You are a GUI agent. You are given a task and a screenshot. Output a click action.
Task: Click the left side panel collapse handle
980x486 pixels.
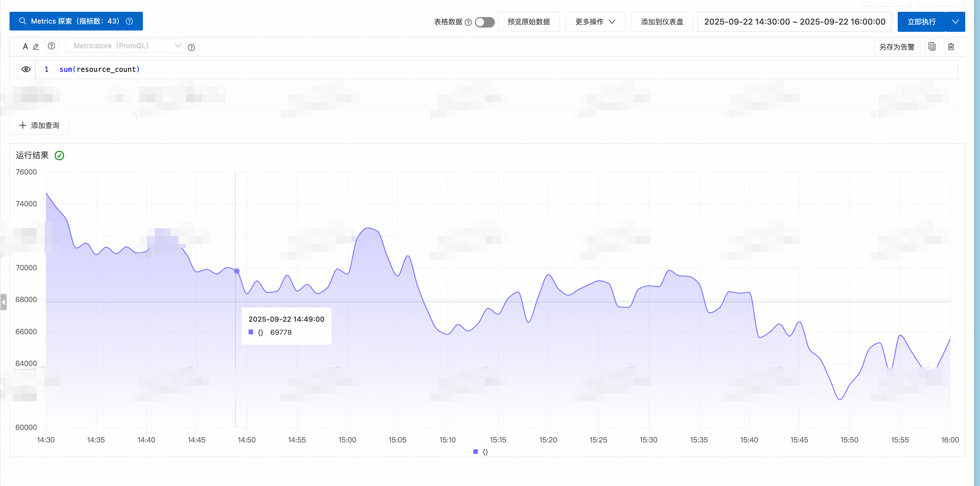point(4,302)
